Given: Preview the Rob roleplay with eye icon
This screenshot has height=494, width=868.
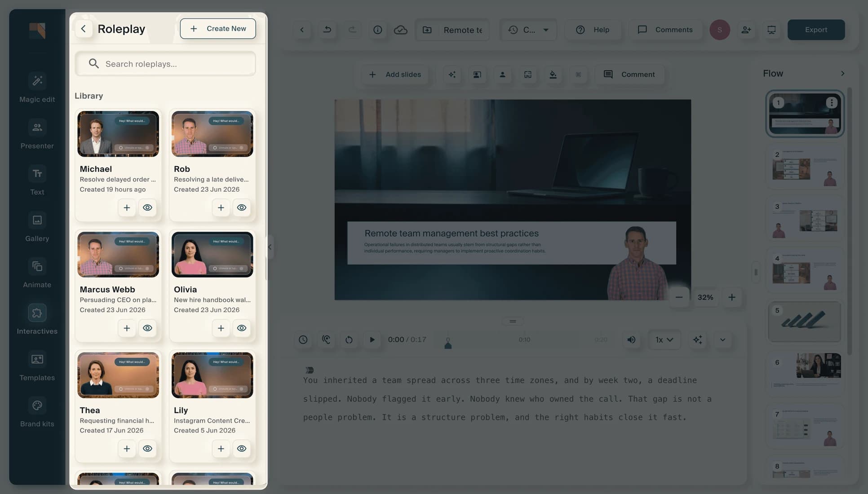Looking at the screenshot, I should [x=242, y=207].
